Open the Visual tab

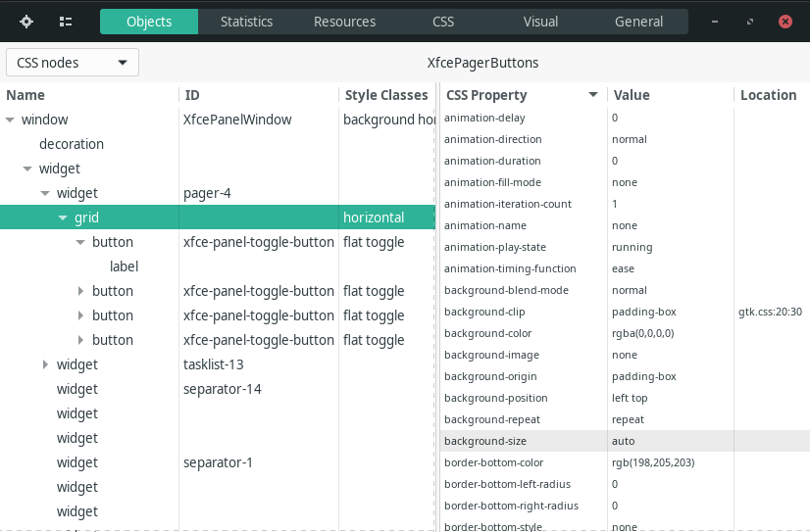[x=540, y=22]
